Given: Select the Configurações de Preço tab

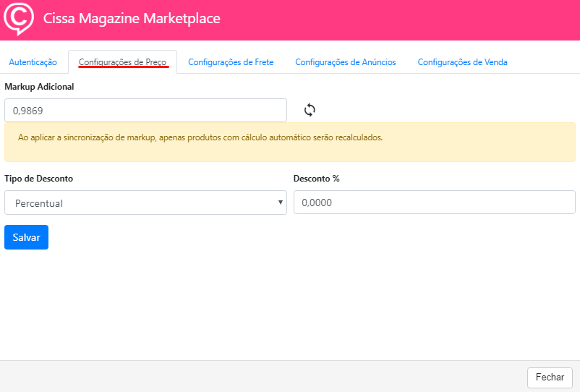Looking at the screenshot, I should [x=122, y=62].
